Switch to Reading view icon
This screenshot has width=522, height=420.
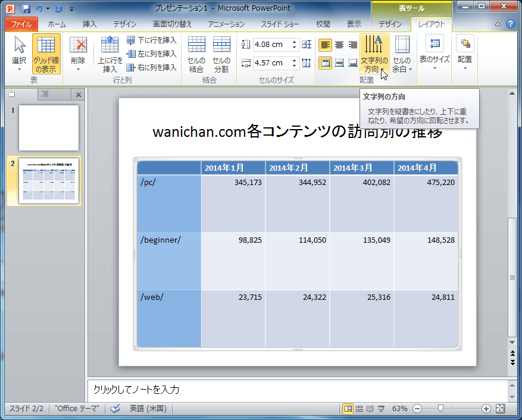[370, 409]
